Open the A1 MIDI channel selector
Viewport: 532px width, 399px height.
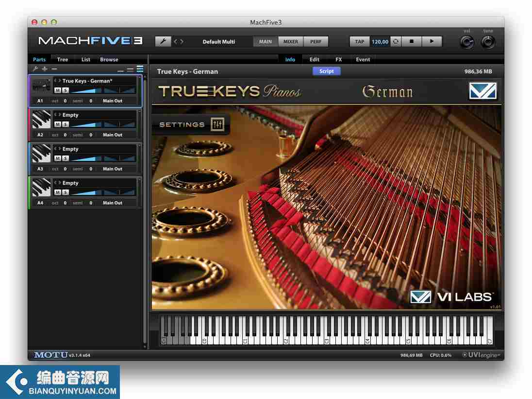click(x=40, y=101)
